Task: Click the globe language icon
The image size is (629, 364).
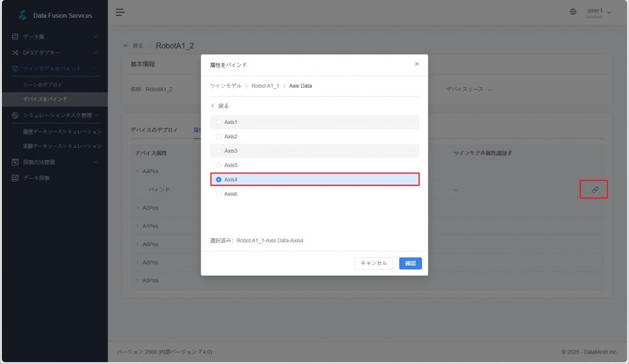Action: click(x=573, y=12)
